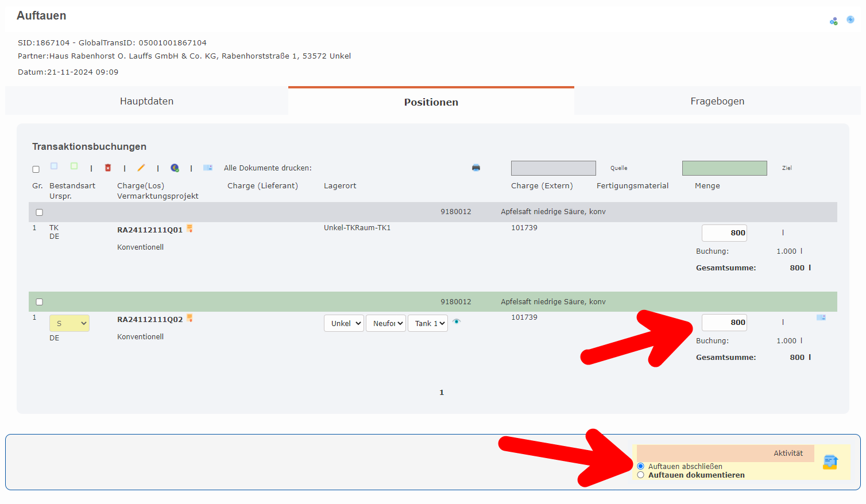
Task: Switch to the Hauptdaten tab
Action: [x=146, y=101]
